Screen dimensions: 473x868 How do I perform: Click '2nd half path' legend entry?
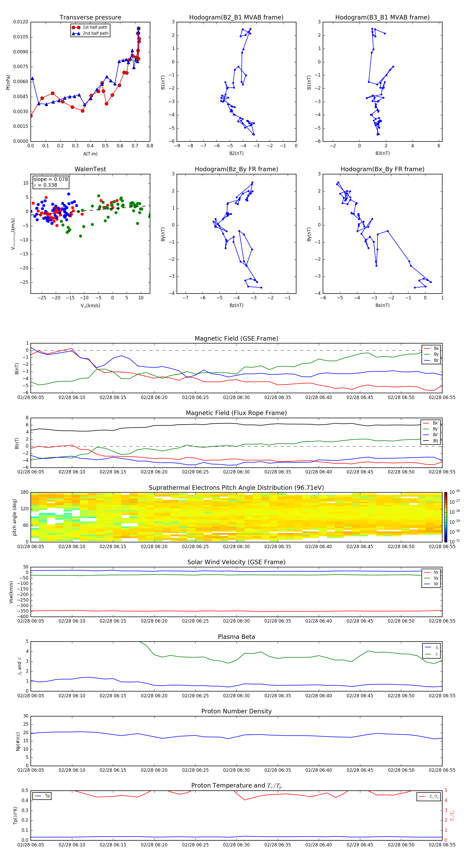click(x=90, y=33)
